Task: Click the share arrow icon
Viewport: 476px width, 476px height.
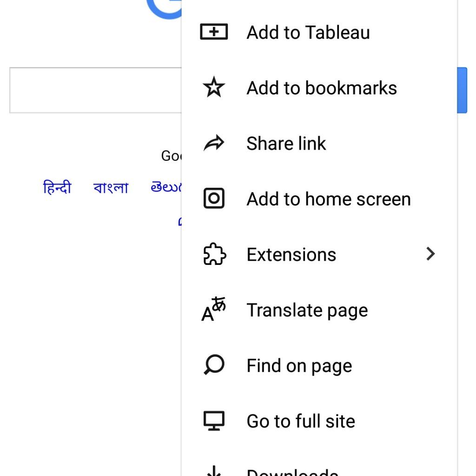Action: coord(214,143)
